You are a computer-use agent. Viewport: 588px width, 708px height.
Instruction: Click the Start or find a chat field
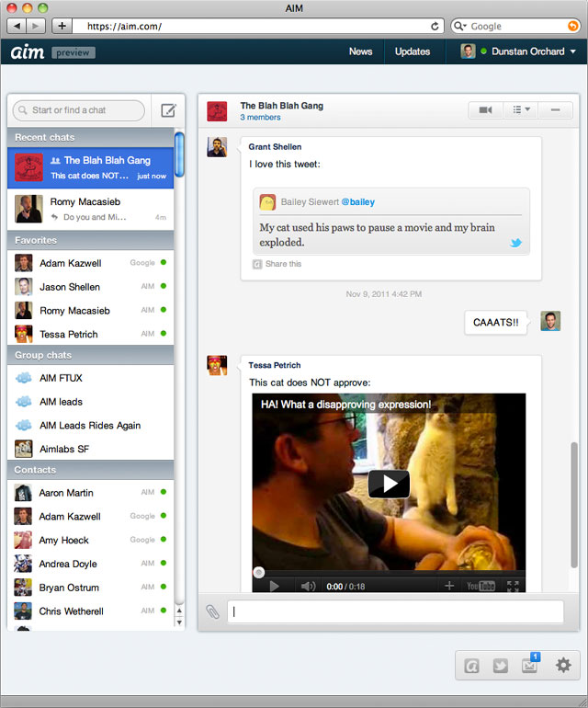pyautogui.click(x=81, y=110)
